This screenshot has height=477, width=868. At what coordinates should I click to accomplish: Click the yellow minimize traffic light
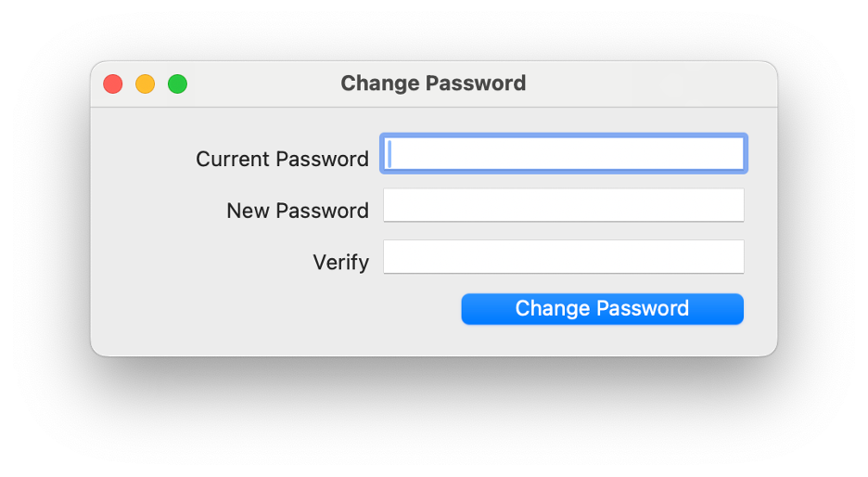point(146,84)
